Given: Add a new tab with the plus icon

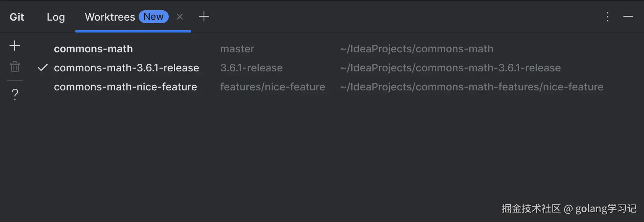Looking at the screenshot, I should click(x=204, y=17).
